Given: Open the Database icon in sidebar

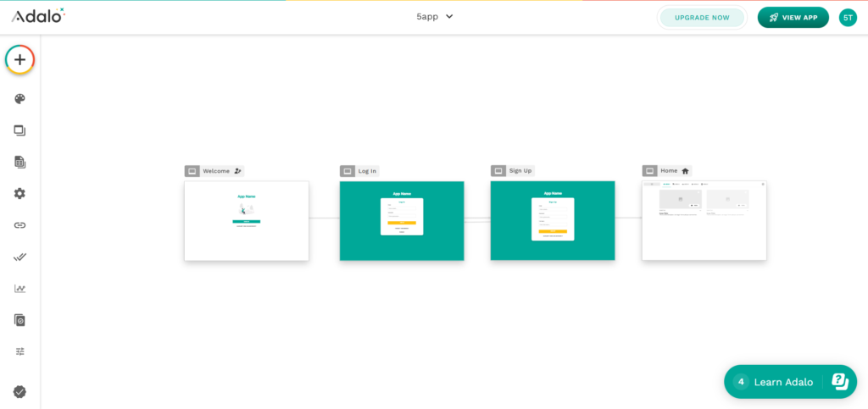Looking at the screenshot, I should 20,162.
